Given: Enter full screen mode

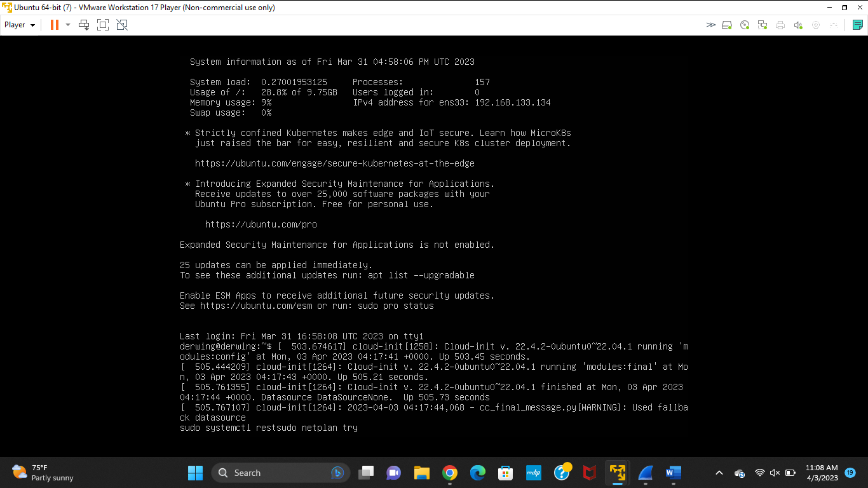Looking at the screenshot, I should tap(102, 25).
